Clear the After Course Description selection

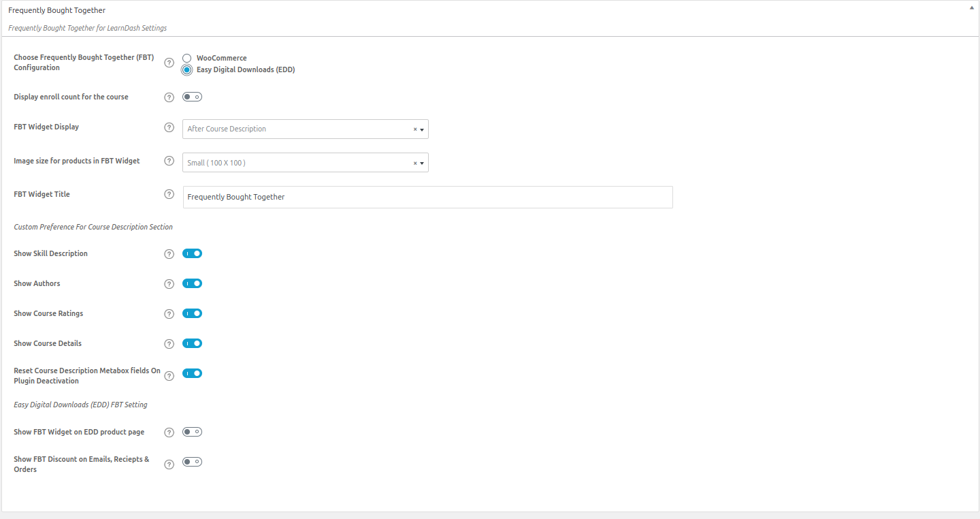pos(415,129)
